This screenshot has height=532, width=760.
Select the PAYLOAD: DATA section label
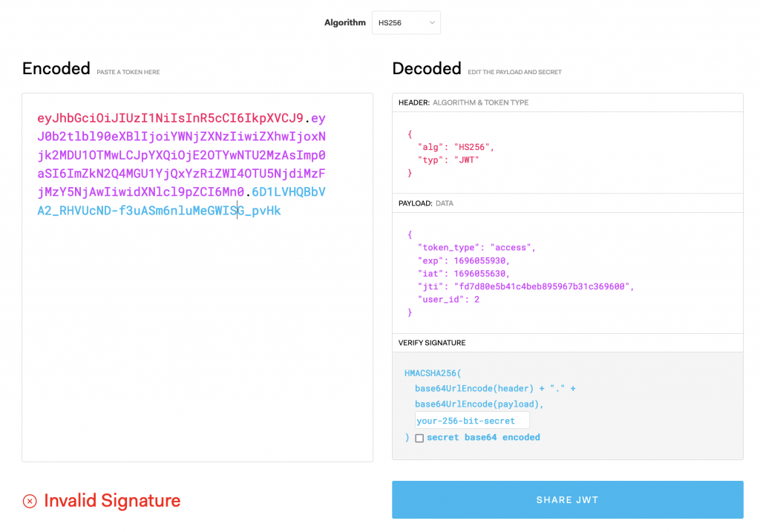425,203
